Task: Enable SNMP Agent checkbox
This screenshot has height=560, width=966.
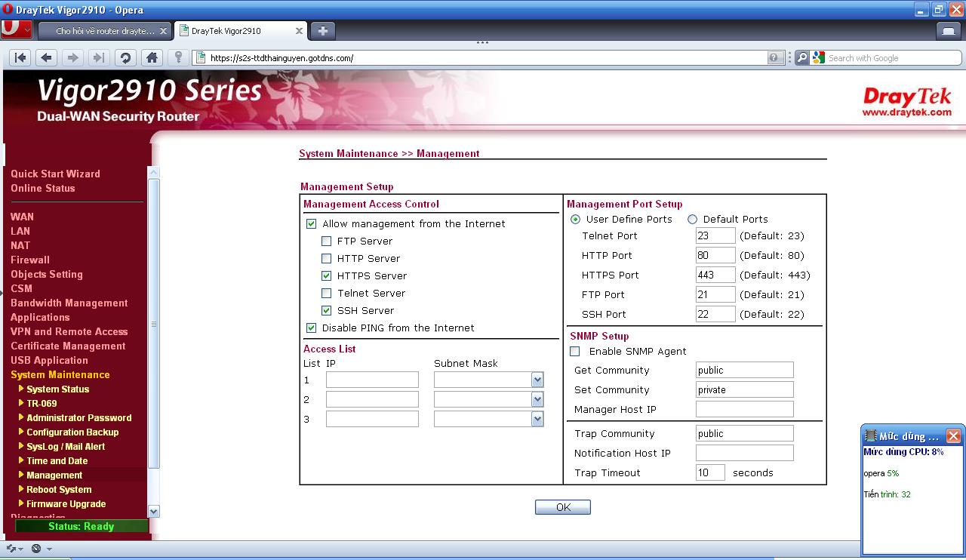Action: pyautogui.click(x=575, y=352)
